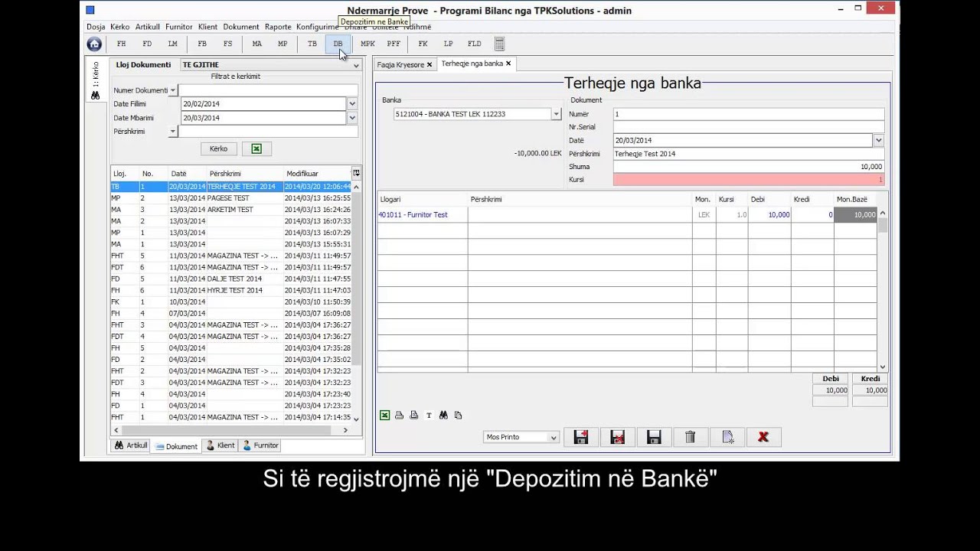
Task: Click the T text icon below grid
Action: [429, 416]
